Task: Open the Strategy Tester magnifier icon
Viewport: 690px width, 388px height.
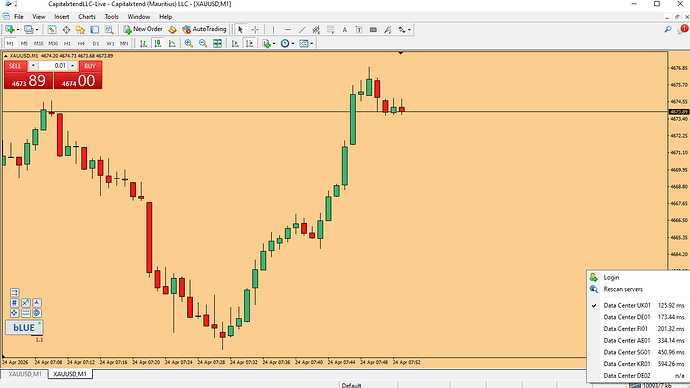Action: pos(109,29)
